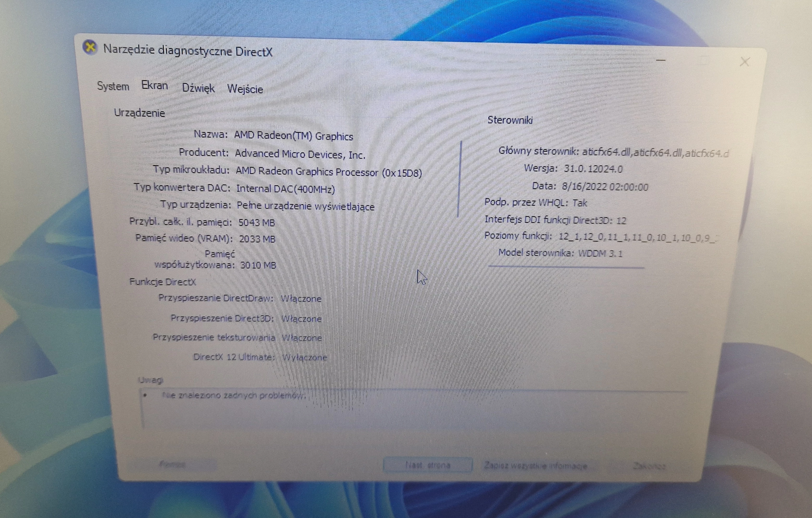Screen dimensions: 812x518
Task: Click the horizontal scrollbar under Sterowniki
Action: click(566, 267)
